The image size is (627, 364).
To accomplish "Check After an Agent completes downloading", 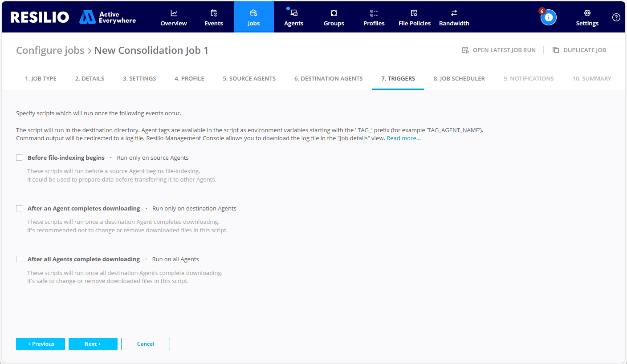I will (19, 208).
